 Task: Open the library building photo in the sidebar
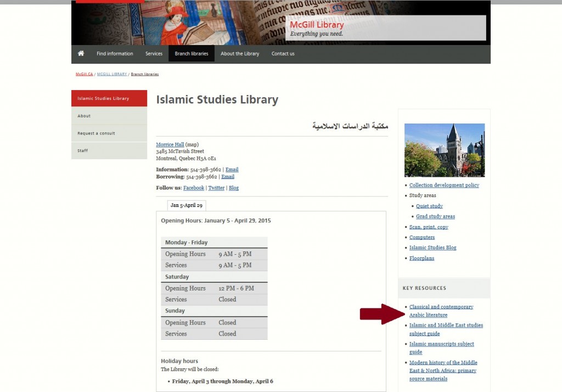444,149
